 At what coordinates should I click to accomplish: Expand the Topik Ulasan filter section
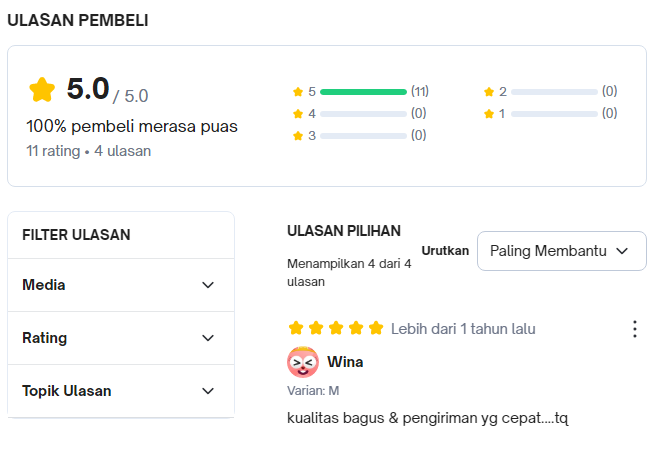tap(120, 391)
